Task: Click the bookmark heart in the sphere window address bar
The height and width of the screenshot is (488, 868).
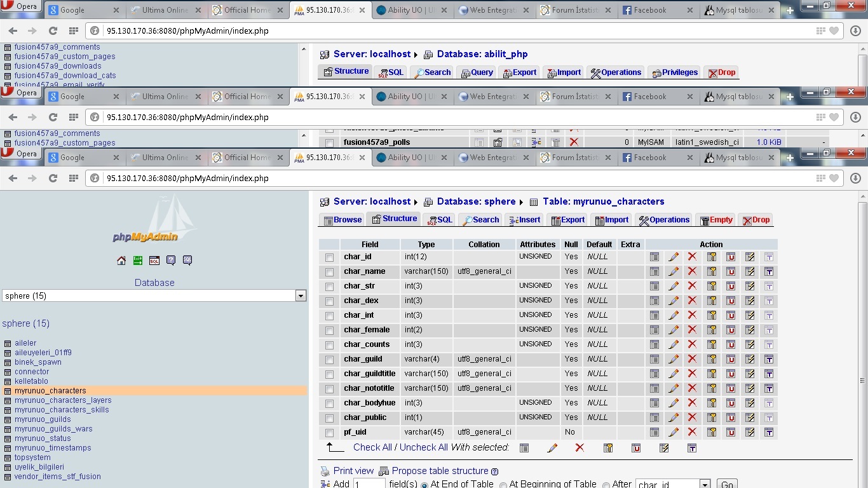Action: coord(834,179)
